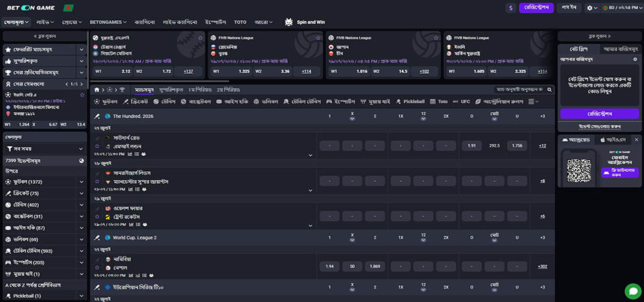
Task: Open the time filter dropdown with funnel icon
Action: (x=45, y=148)
